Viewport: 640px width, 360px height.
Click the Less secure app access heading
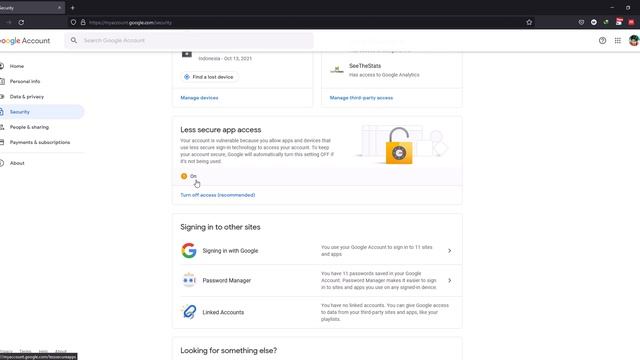click(220, 130)
